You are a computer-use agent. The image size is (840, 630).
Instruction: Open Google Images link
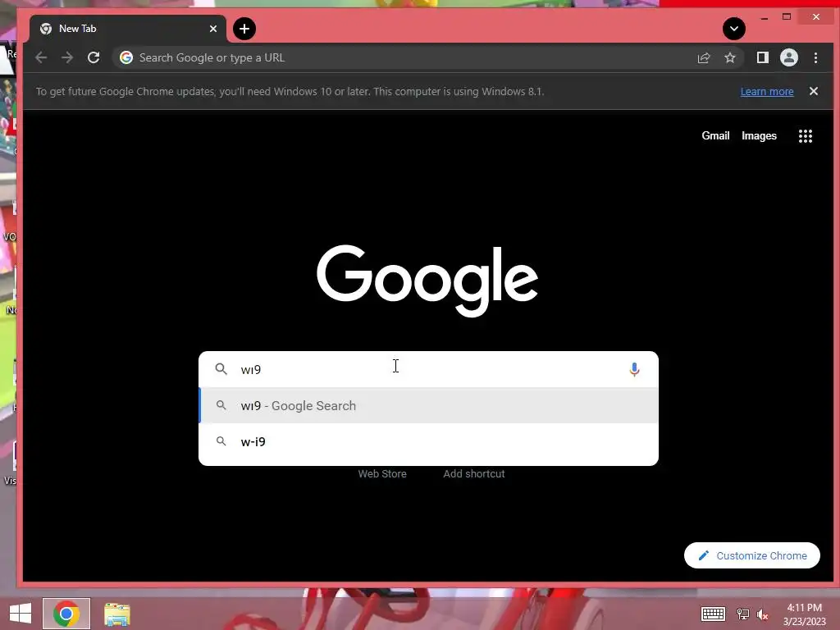[x=759, y=136]
